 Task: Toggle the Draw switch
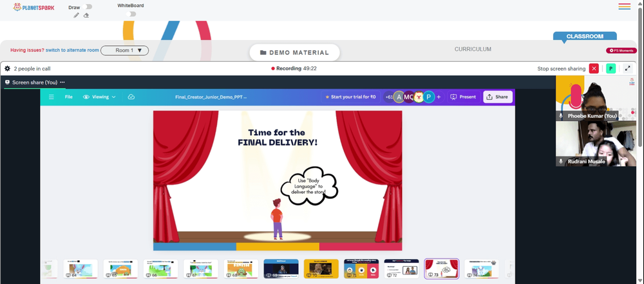coord(87,6)
